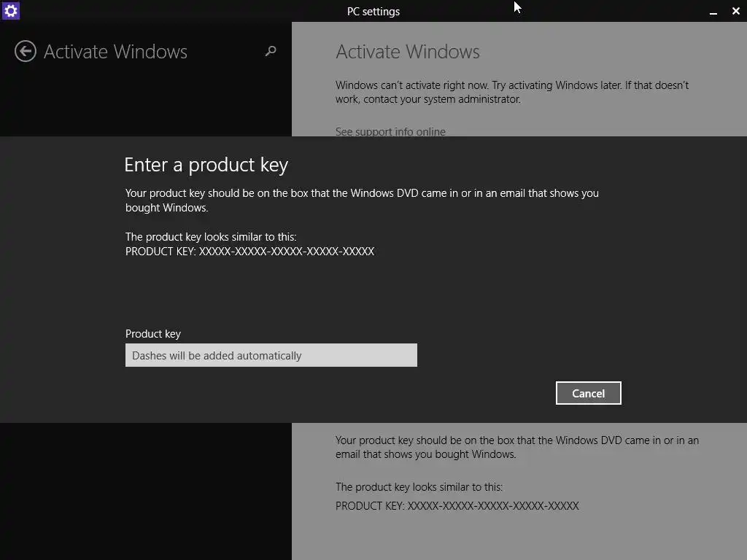Click the 'Enter a product key' heading

[x=206, y=166]
